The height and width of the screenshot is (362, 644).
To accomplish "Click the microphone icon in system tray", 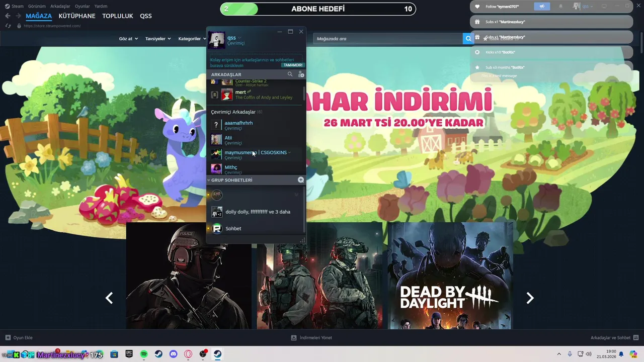I will pos(570,354).
